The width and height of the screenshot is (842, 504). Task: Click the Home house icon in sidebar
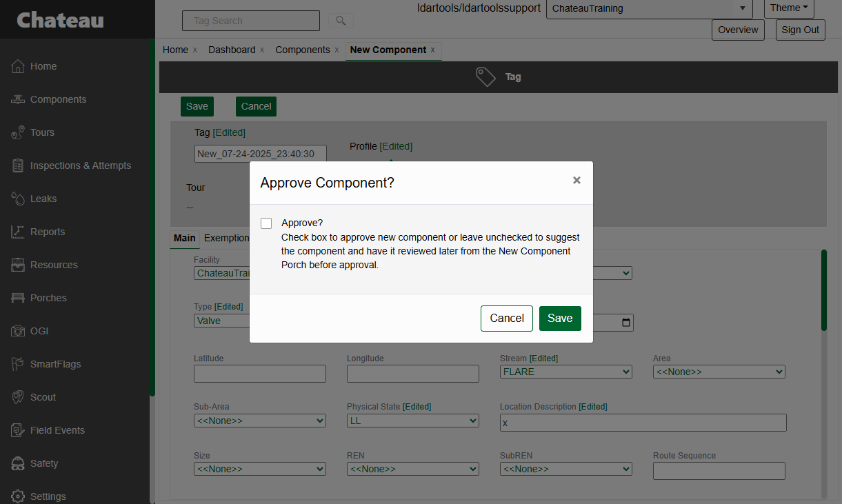(x=18, y=66)
